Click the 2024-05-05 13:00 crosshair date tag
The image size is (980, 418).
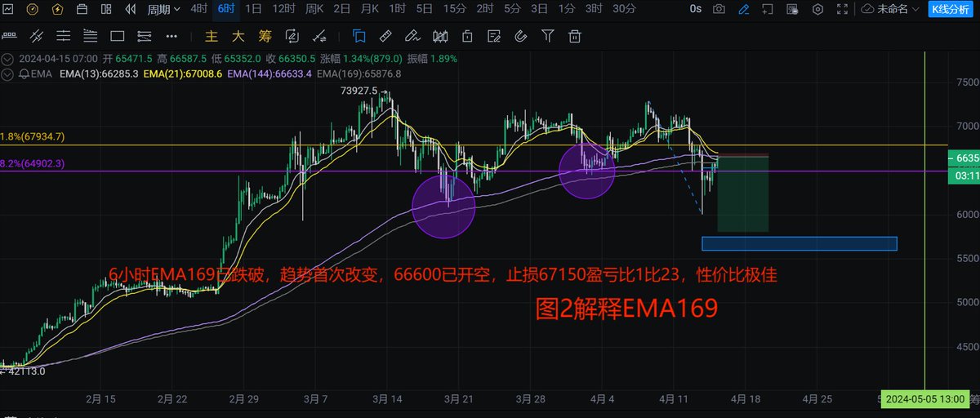924,400
